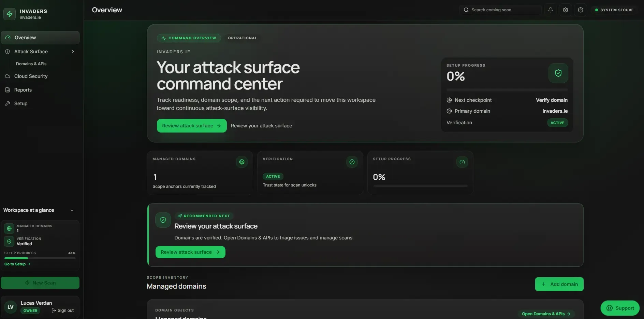Click the 'Review your attack surface' hero caption

click(261, 126)
